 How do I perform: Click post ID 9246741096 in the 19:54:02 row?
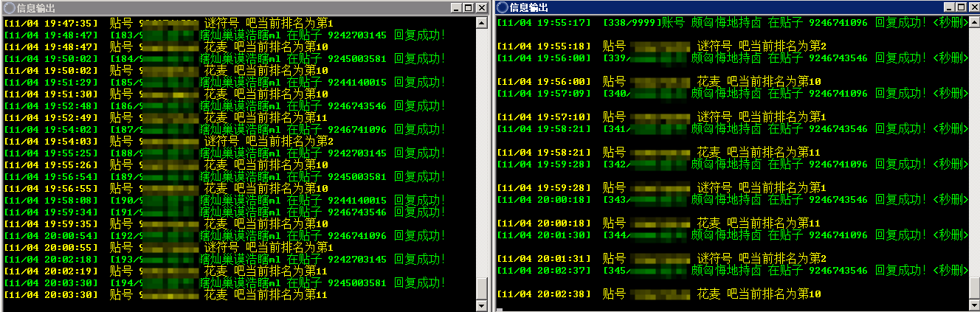357,130
